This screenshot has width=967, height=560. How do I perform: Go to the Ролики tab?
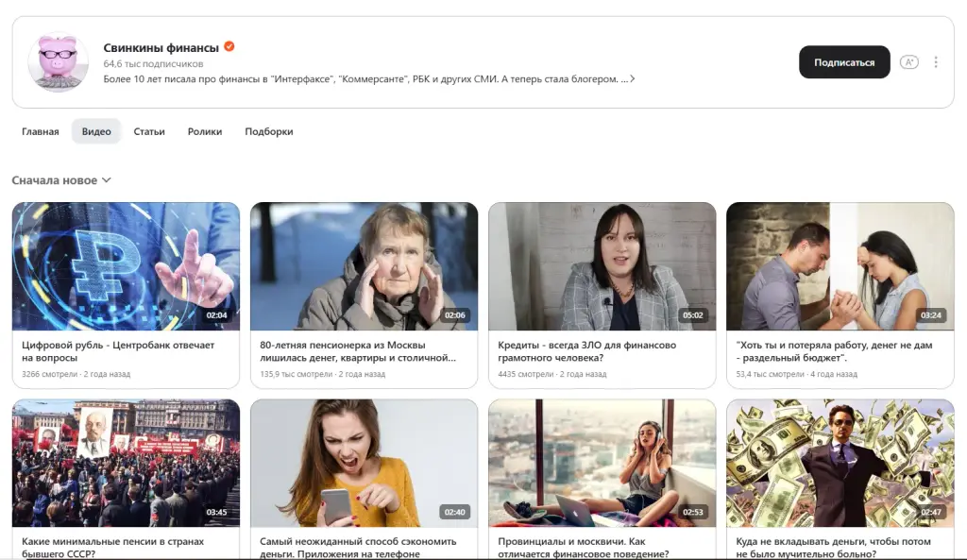[x=205, y=131]
